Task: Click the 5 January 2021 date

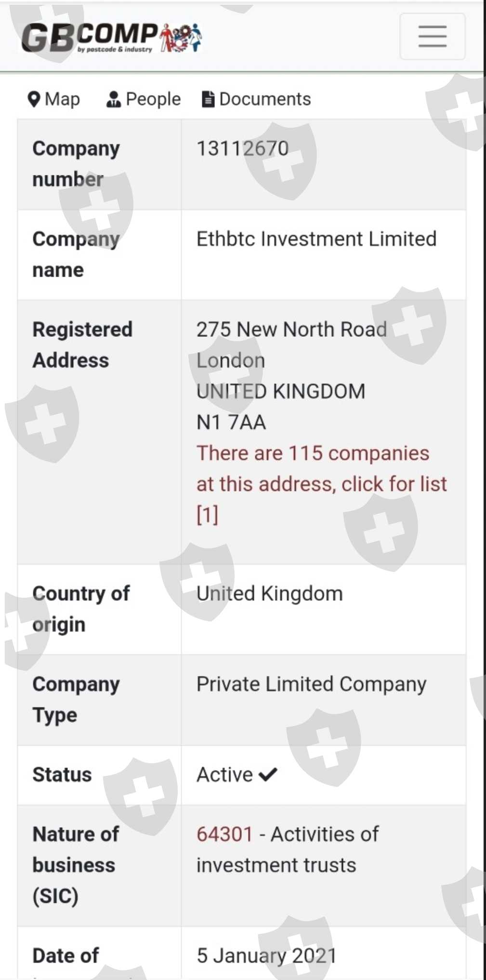Action: click(266, 955)
